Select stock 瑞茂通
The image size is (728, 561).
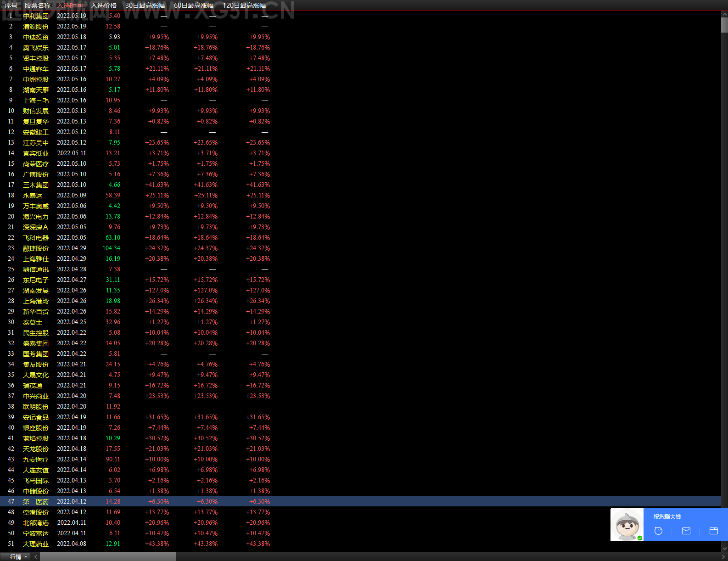[33, 386]
